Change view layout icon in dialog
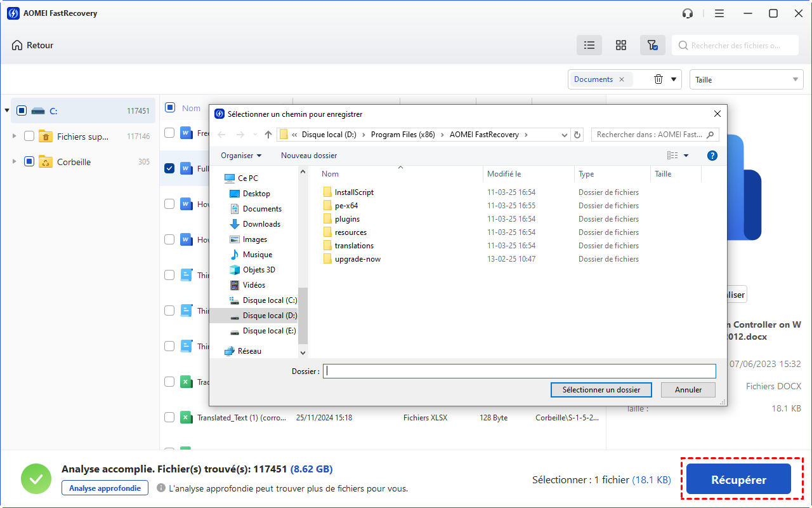 (672, 156)
